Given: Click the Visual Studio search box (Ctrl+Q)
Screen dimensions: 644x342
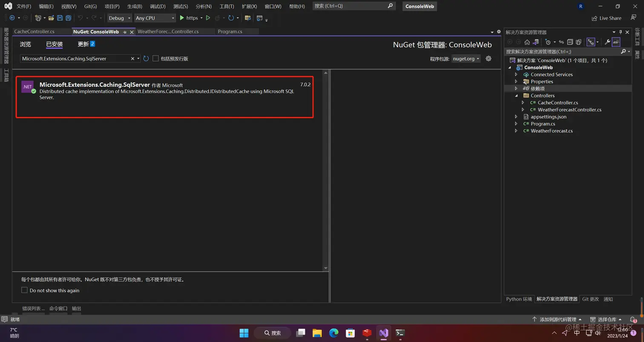Looking at the screenshot, I should point(354,6).
